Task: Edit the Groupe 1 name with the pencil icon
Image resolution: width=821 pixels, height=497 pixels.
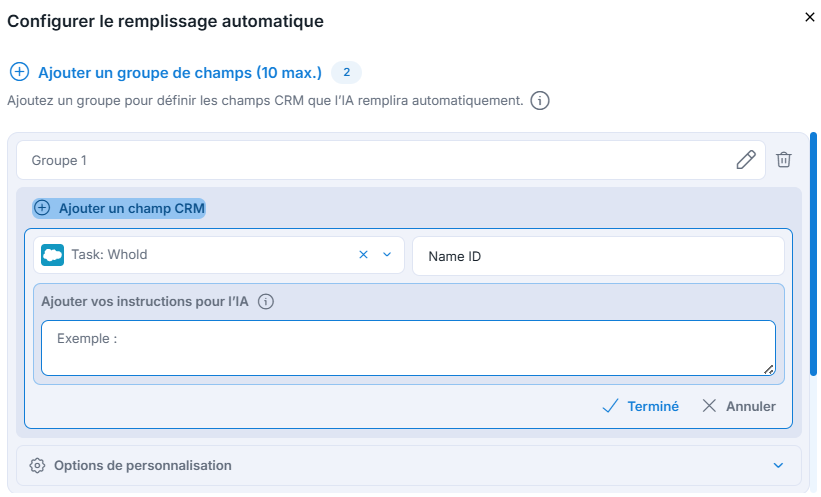Action: point(746,160)
